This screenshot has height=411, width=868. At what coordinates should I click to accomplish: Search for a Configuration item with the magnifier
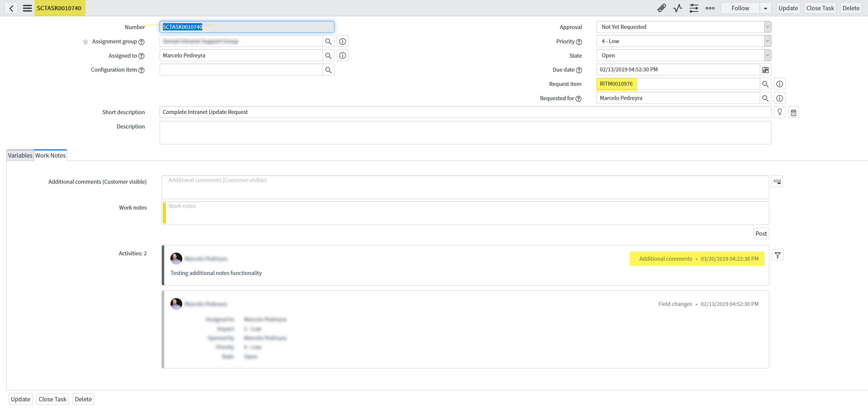tap(328, 69)
